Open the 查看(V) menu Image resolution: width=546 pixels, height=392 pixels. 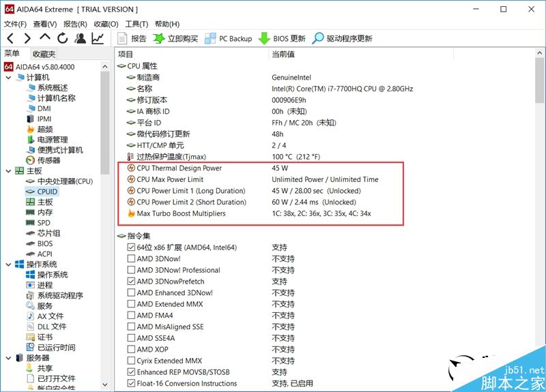[45, 24]
